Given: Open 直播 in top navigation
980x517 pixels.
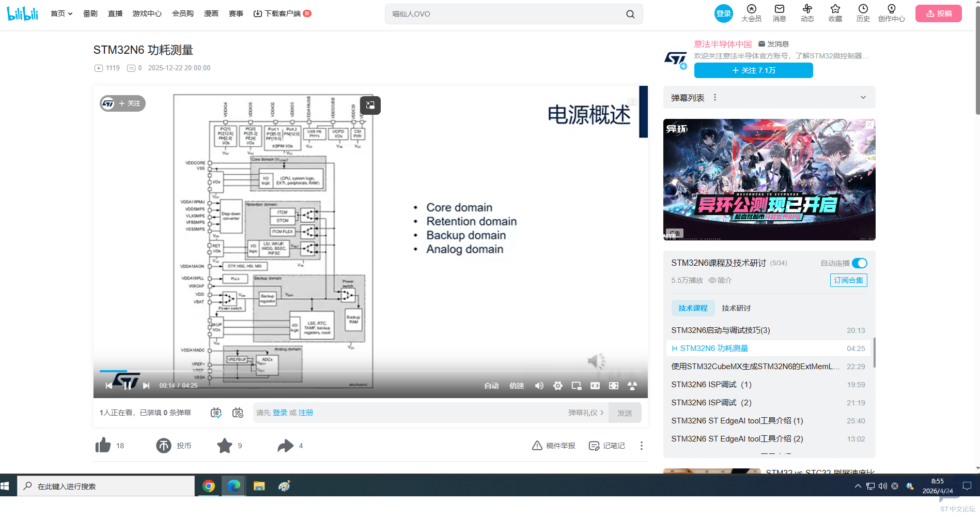Looking at the screenshot, I should coord(115,13).
